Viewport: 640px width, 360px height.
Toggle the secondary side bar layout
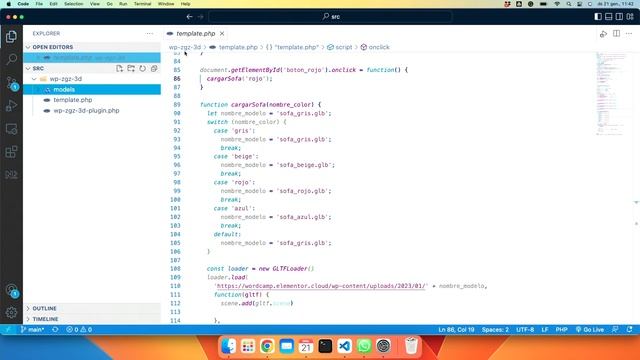coord(619,17)
